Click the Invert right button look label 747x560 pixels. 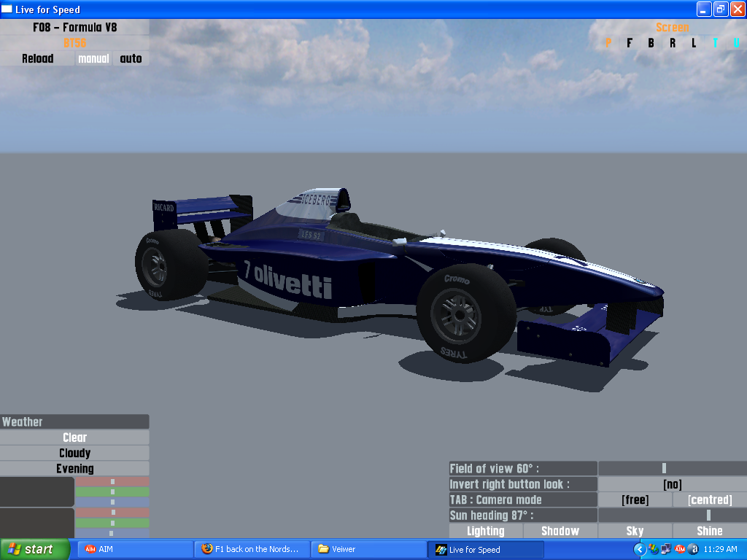[x=523, y=484]
